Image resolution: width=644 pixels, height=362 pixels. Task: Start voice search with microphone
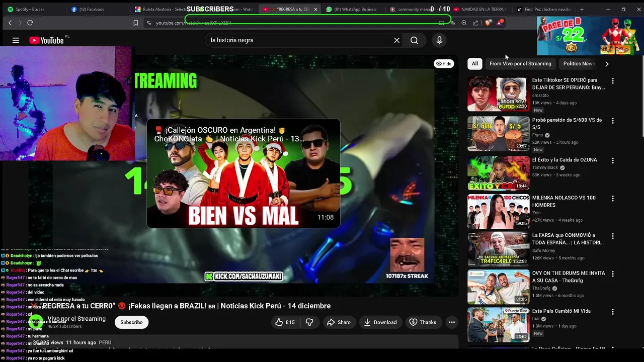[439, 40]
